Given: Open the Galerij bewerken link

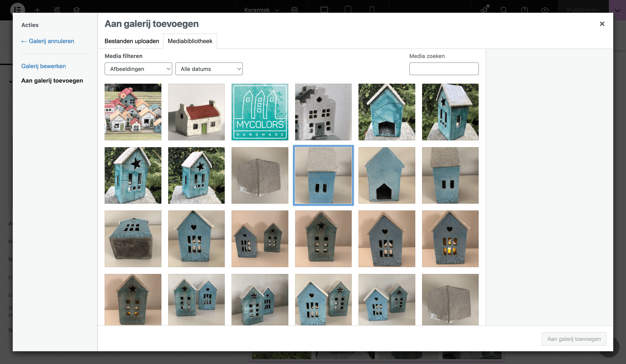Looking at the screenshot, I should pyautogui.click(x=43, y=66).
